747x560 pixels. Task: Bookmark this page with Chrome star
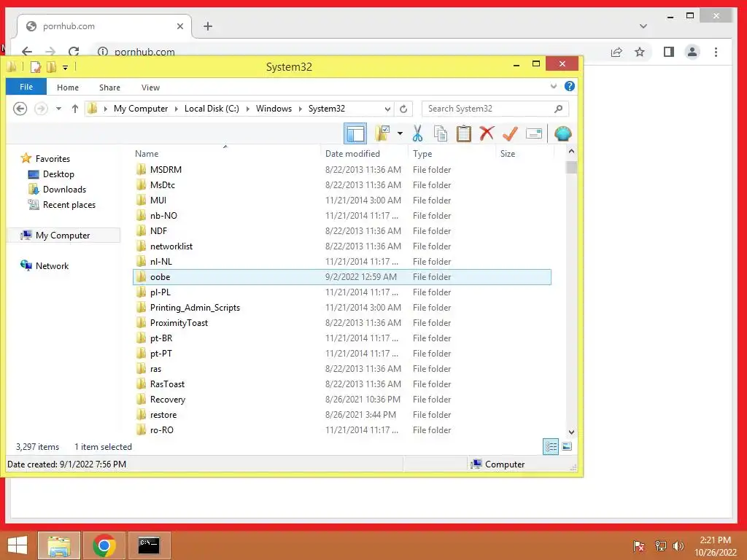click(639, 52)
